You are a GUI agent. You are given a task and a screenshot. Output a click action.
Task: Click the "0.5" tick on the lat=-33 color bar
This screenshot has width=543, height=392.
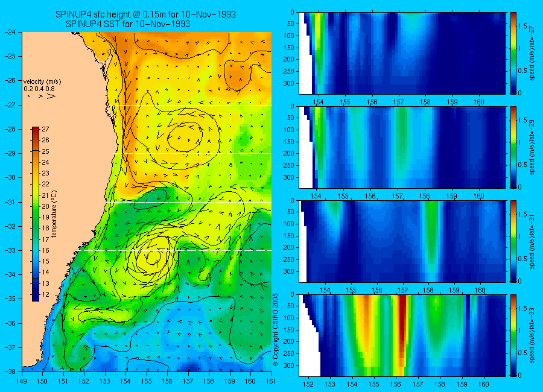coord(522,353)
